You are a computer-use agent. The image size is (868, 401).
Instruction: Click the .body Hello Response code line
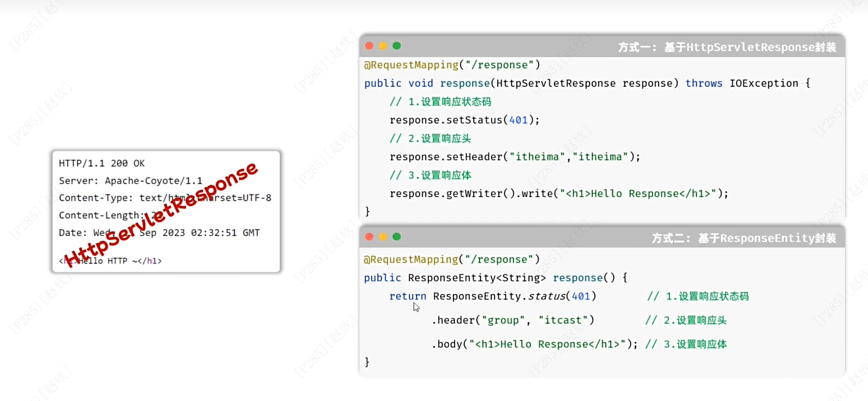(x=535, y=345)
